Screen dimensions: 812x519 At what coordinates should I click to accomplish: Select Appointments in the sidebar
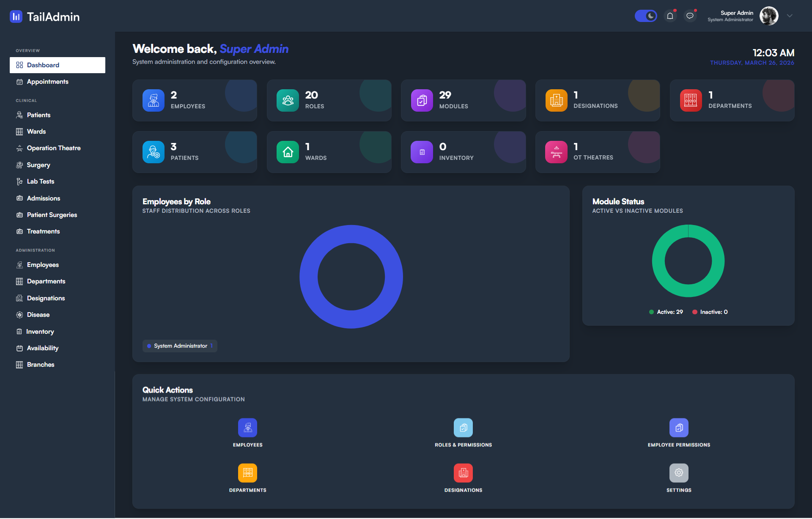47,82
